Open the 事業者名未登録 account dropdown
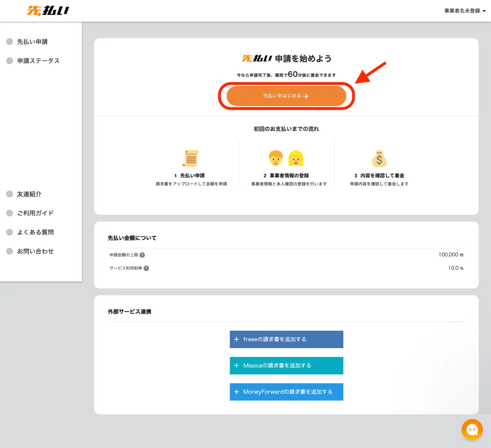The height and width of the screenshot is (448, 491). [x=465, y=11]
